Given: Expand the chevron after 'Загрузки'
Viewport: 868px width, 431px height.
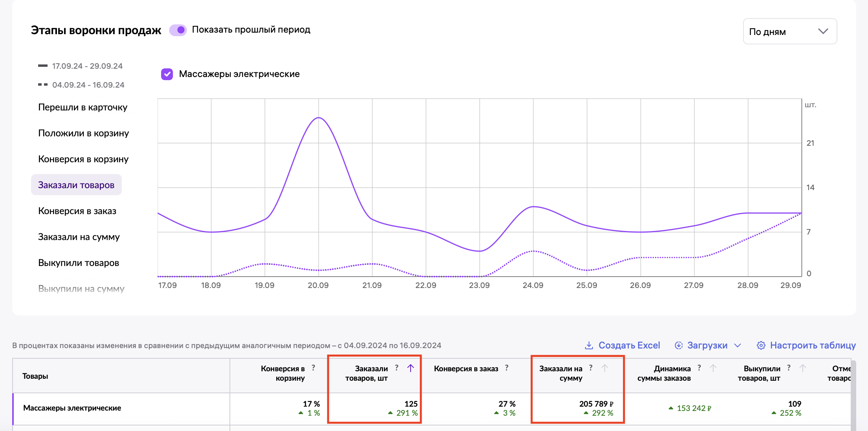Looking at the screenshot, I should point(738,345).
